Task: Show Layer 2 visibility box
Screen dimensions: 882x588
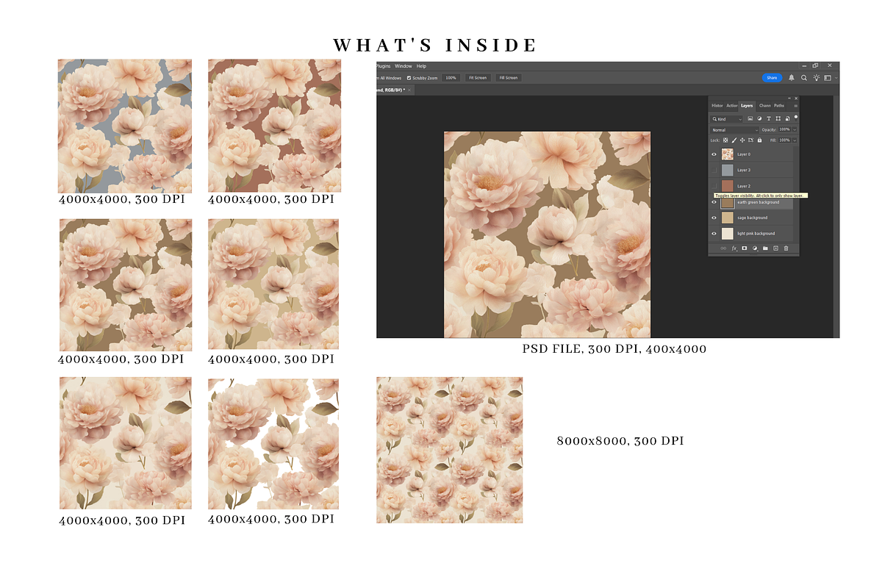Action: 714,186
